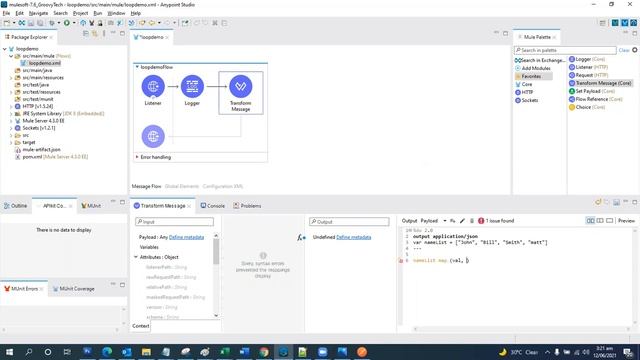Image resolution: width=640 pixels, height=360 pixels.
Task: Collapse the loopdemoFlow flow container
Action: 137,67
